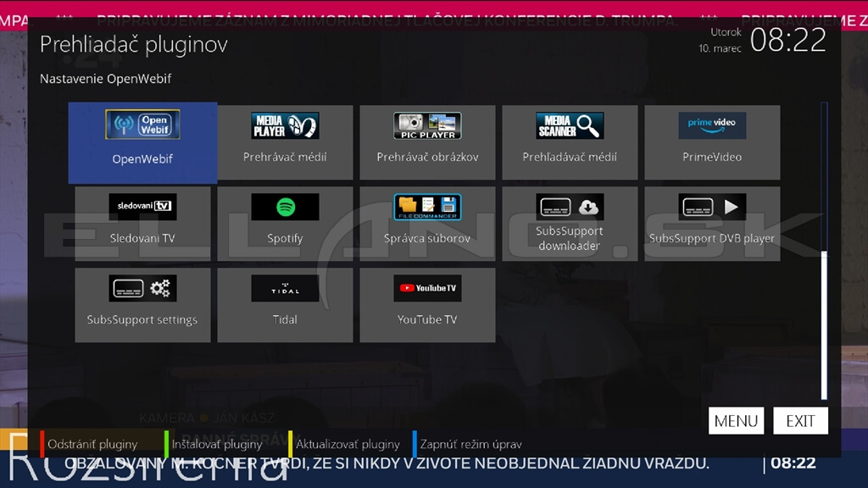Open the Spotify plugin

pyautogui.click(x=285, y=224)
